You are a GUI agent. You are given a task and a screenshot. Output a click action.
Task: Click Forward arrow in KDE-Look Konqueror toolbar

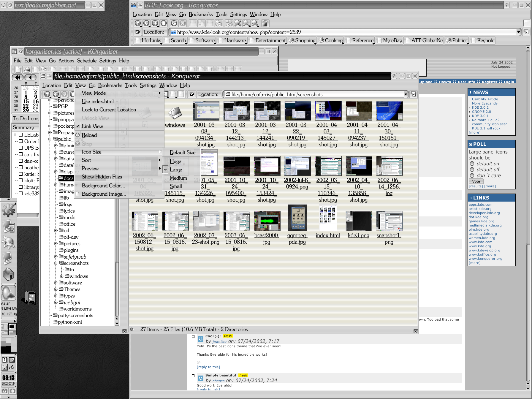155,23
